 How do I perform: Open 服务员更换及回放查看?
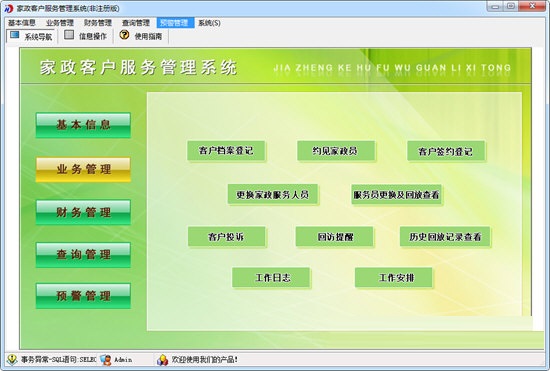click(396, 194)
